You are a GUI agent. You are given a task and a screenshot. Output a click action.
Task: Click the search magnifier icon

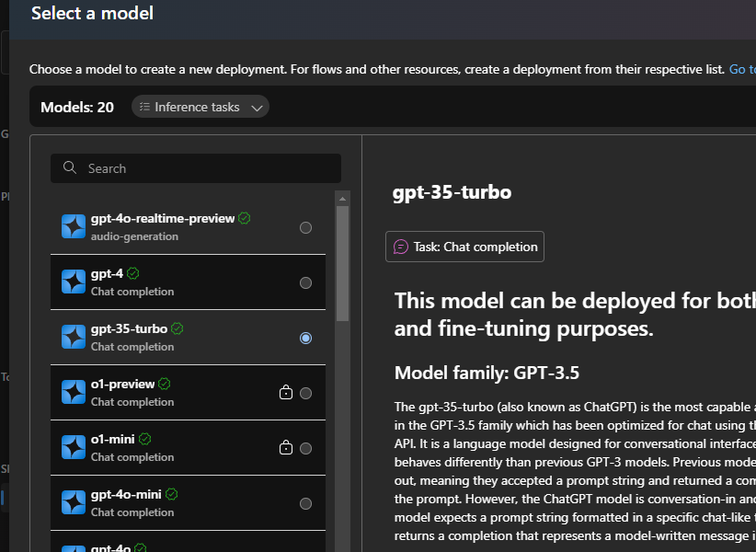coord(70,167)
